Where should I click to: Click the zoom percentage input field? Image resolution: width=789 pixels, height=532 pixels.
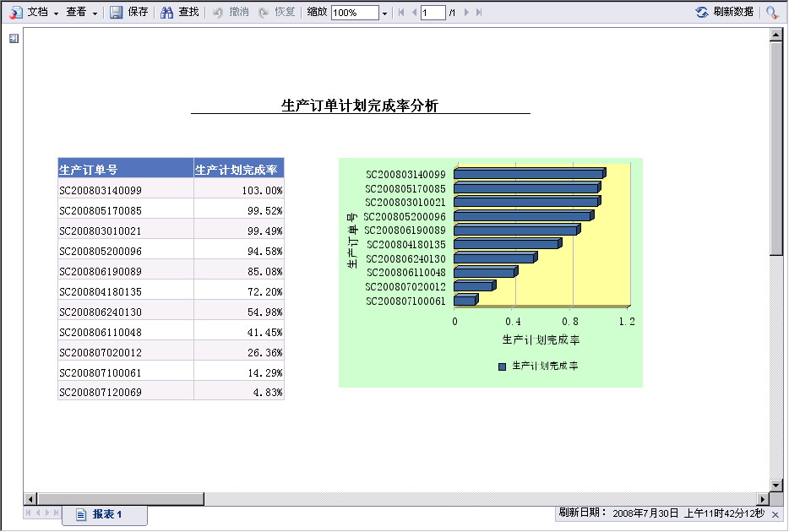tap(355, 13)
